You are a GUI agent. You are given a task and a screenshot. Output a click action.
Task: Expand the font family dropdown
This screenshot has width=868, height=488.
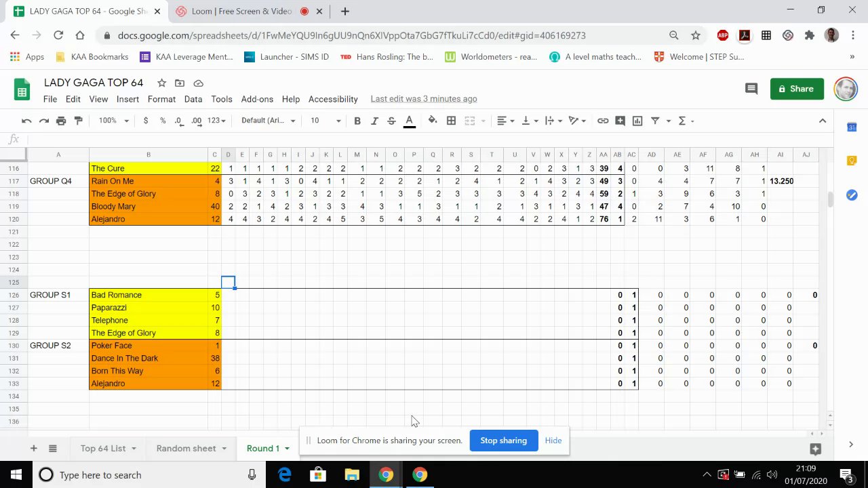click(x=269, y=121)
